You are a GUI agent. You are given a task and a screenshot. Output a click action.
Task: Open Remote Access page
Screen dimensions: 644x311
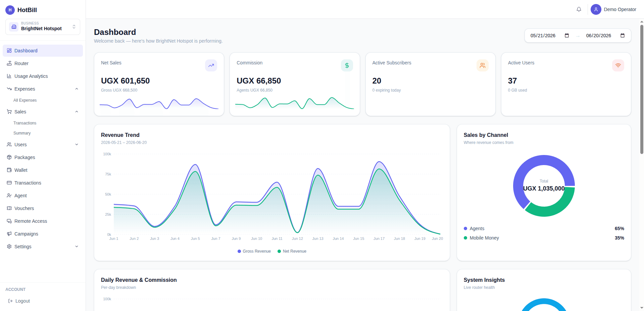(43, 221)
